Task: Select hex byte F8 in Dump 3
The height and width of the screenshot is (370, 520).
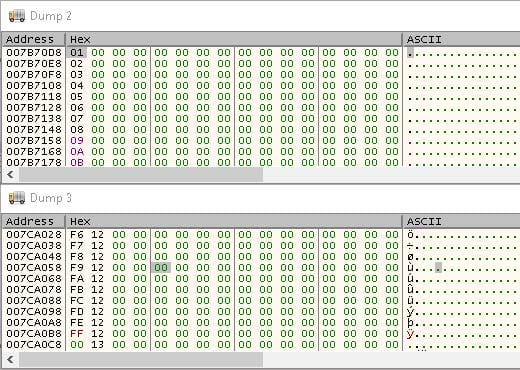Action: pyautogui.click(x=77, y=257)
